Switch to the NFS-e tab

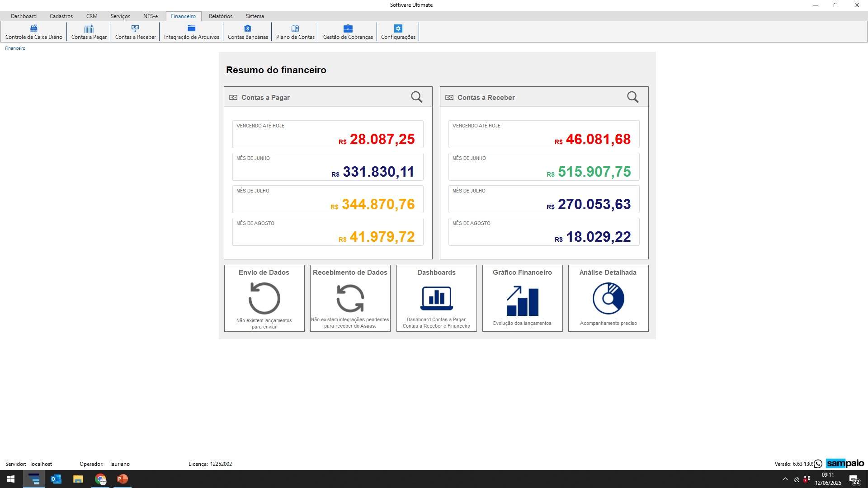[x=151, y=16]
